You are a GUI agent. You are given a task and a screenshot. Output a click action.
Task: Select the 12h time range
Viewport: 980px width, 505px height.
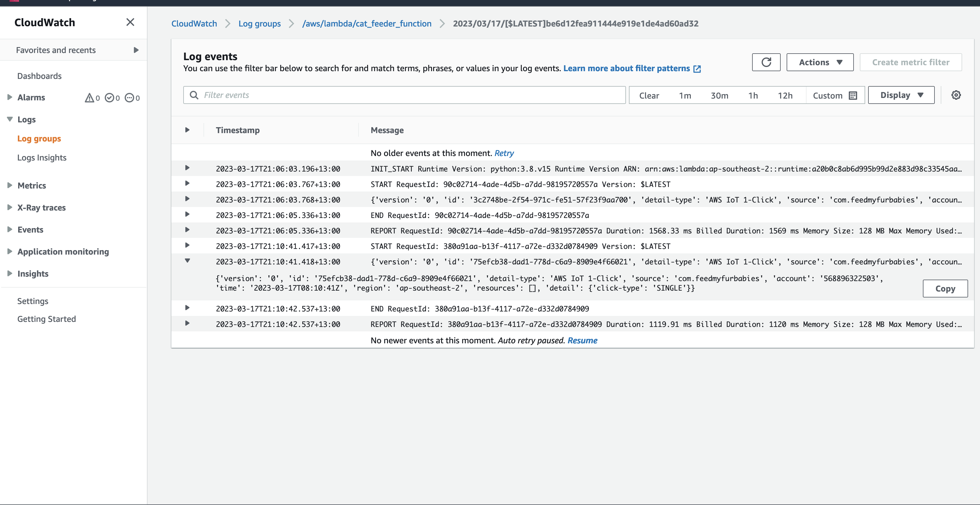[x=785, y=96]
